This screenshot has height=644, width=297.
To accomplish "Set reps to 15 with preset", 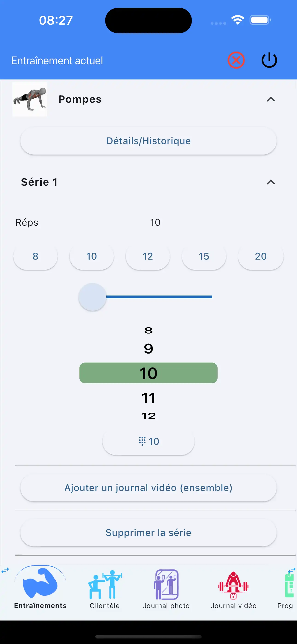I will click(204, 256).
